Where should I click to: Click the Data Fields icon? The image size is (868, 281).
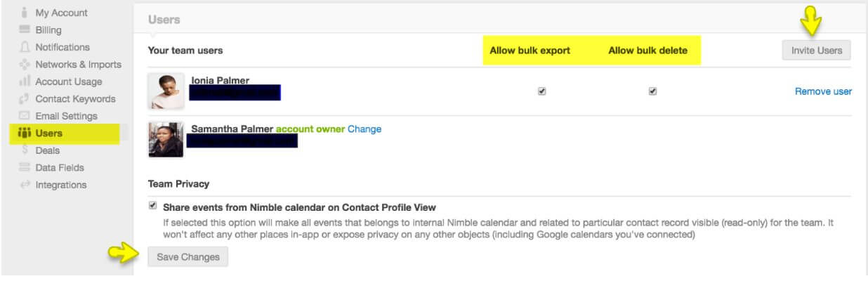pyautogui.click(x=25, y=167)
